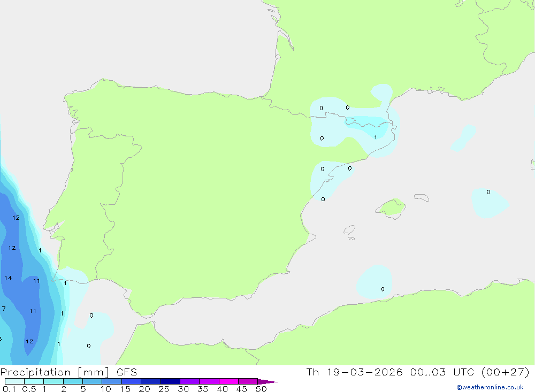Select the date text '19-03-2026'

(365, 372)
